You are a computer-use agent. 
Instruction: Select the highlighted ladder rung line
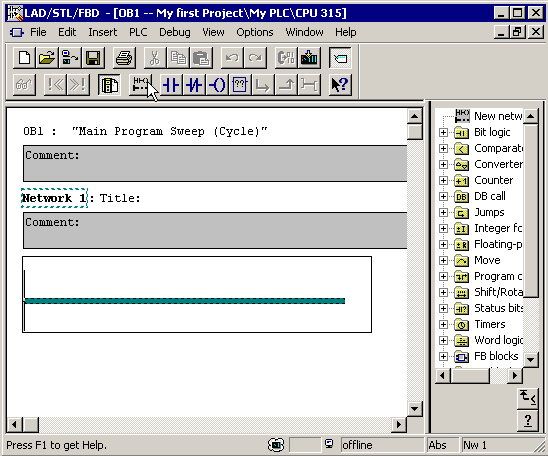185,301
